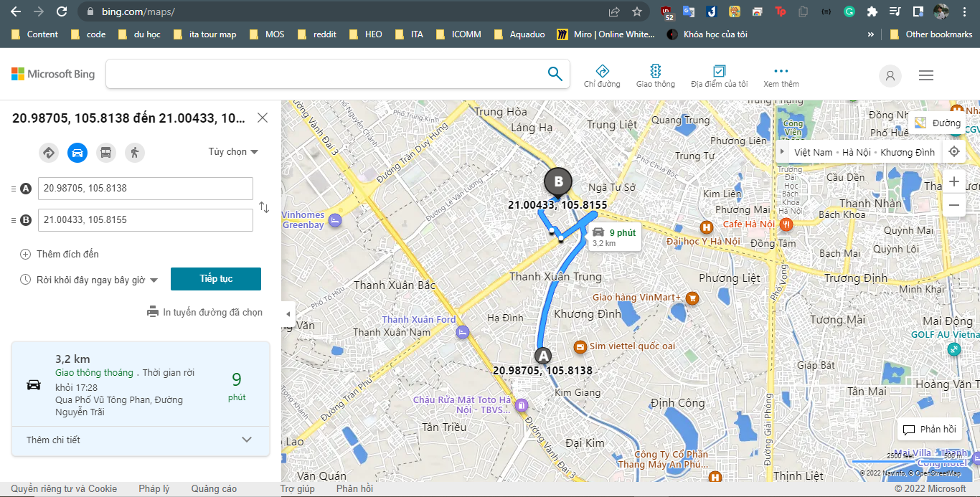Click the locate-me crosshair icon near breadcrumb
This screenshot has height=497, width=980.
pos(954,151)
